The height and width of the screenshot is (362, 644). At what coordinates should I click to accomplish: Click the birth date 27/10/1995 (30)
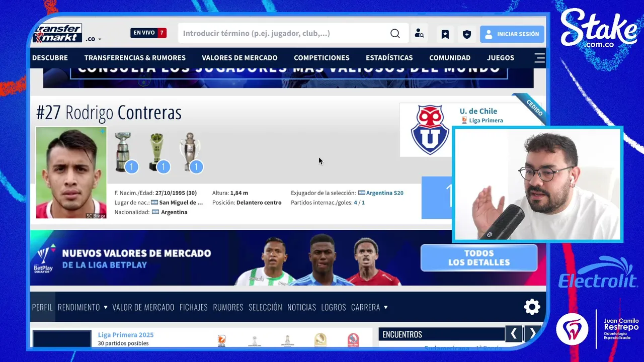pyautogui.click(x=176, y=193)
